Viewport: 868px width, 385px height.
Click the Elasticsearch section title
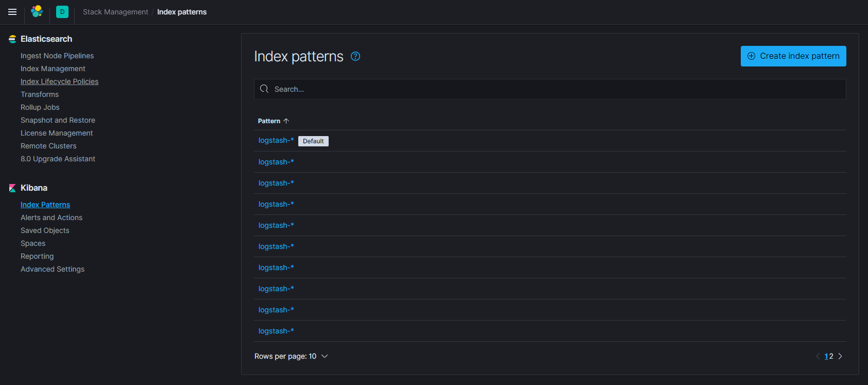[46, 39]
